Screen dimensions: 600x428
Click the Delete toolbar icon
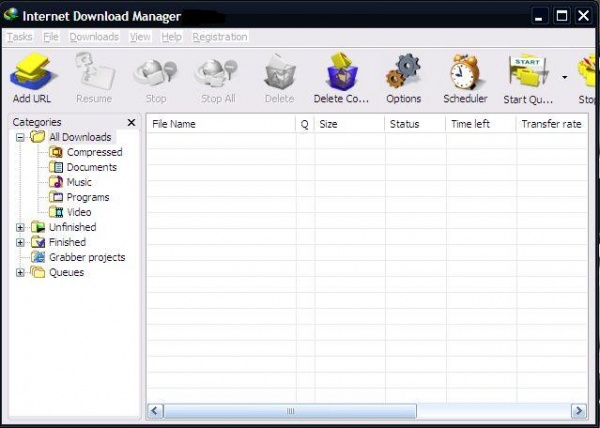tap(280, 72)
